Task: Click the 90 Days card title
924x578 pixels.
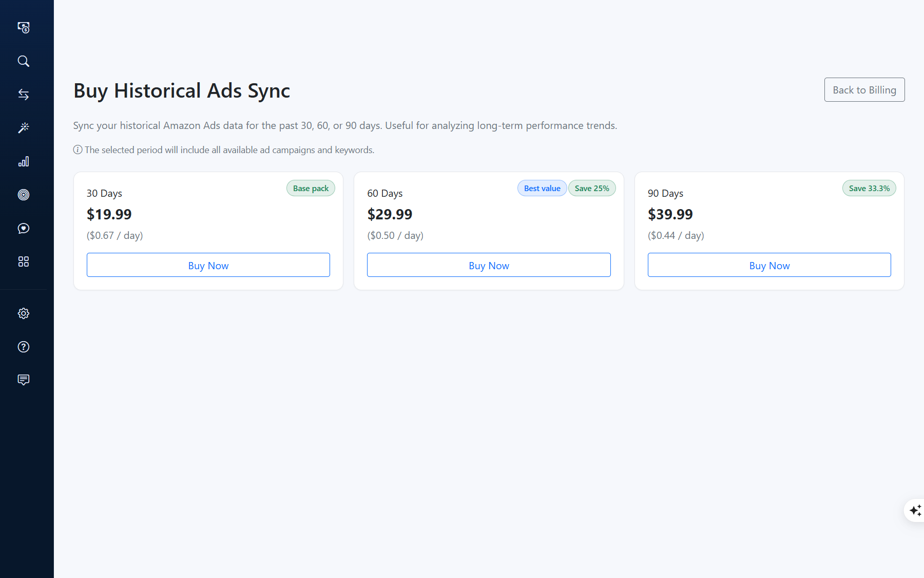Action: click(665, 194)
